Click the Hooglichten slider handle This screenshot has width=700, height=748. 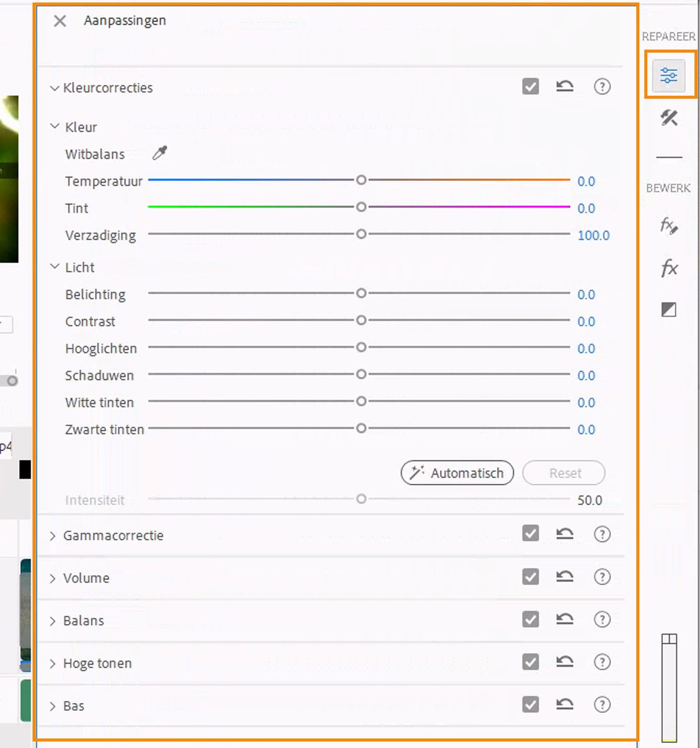tap(361, 347)
